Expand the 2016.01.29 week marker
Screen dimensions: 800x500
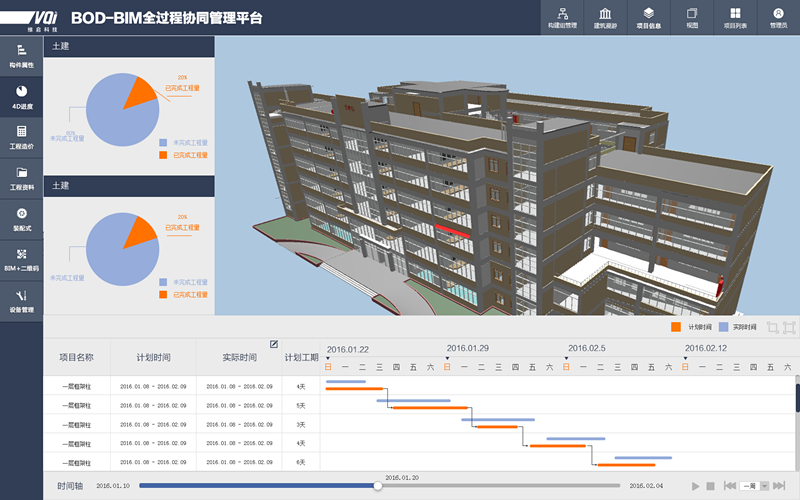tap(446, 358)
